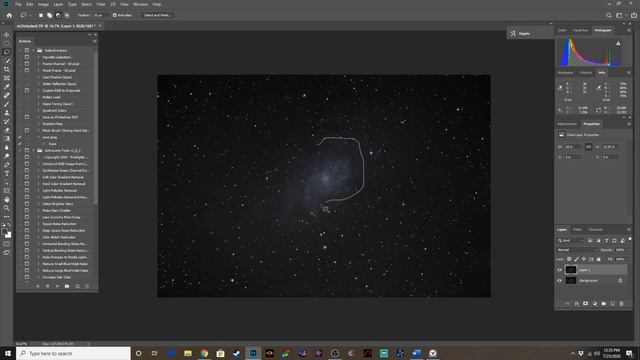Open the Actions panel options menu
The height and width of the screenshot is (360, 640).
pyautogui.click(x=94, y=41)
